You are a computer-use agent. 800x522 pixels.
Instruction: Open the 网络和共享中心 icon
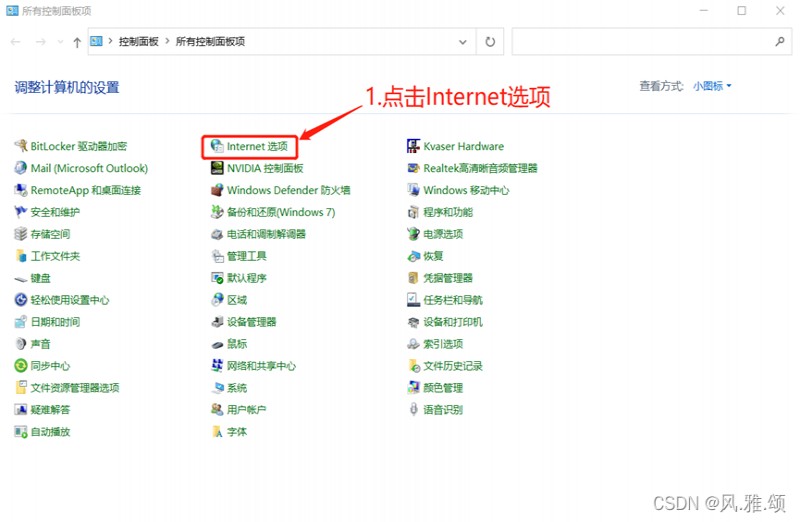point(217,365)
